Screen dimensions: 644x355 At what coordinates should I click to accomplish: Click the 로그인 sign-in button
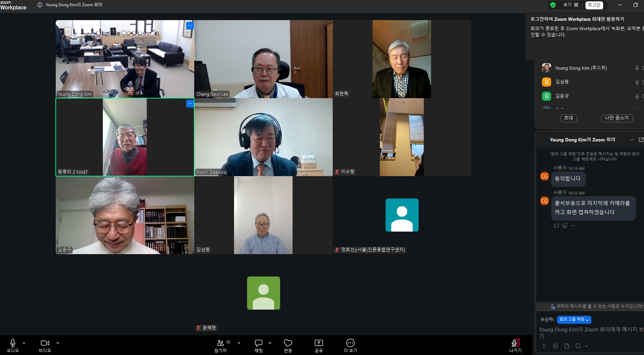[594, 5]
